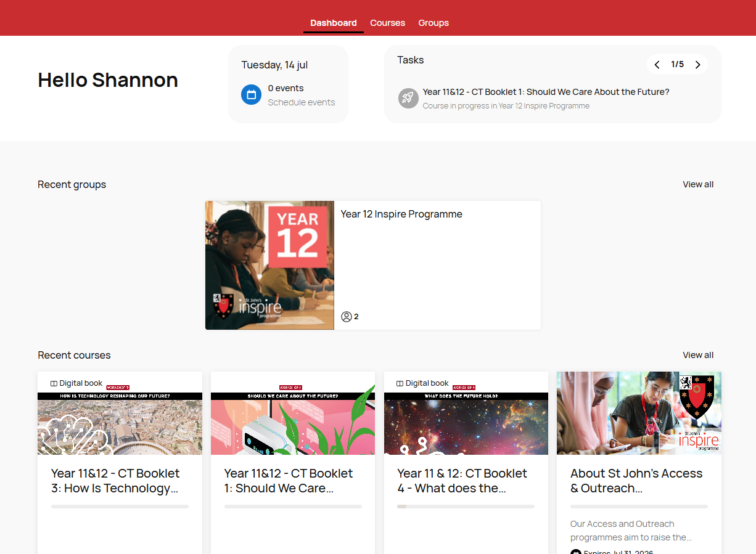
Task: Open the Dashboard tab
Action: (333, 23)
